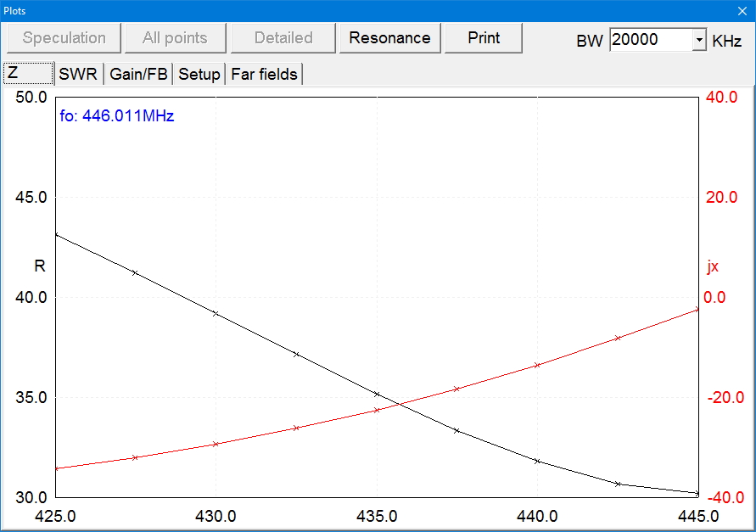
Task: Select the Setup tab
Action: [199, 75]
